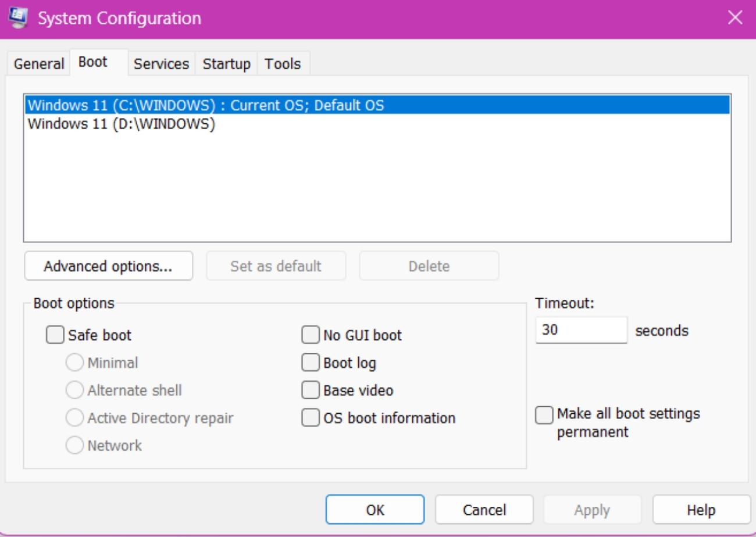Toggle the OS boot information checkbox
This screenshot has height=537, width=756.
click(311, 418)
